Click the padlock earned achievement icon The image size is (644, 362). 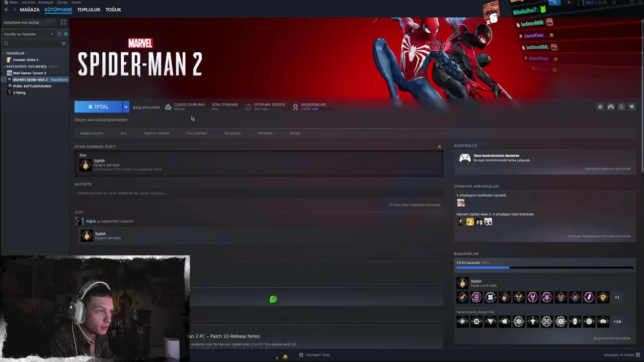[x=505, y=297]
